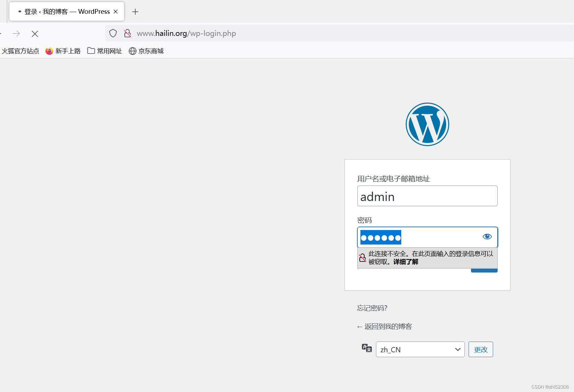Close the WordPress login tab
This screenshot has width=574, height=392.
[x=116, y=12]
